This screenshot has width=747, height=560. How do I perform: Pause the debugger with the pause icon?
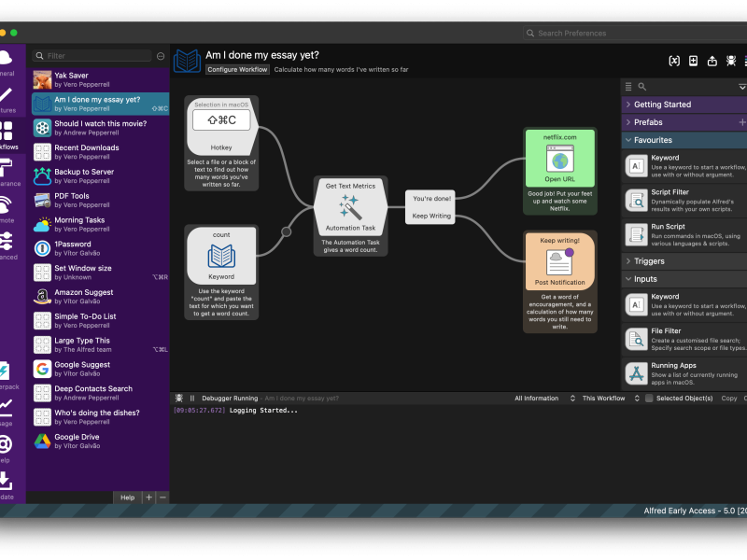click(192, 399)
